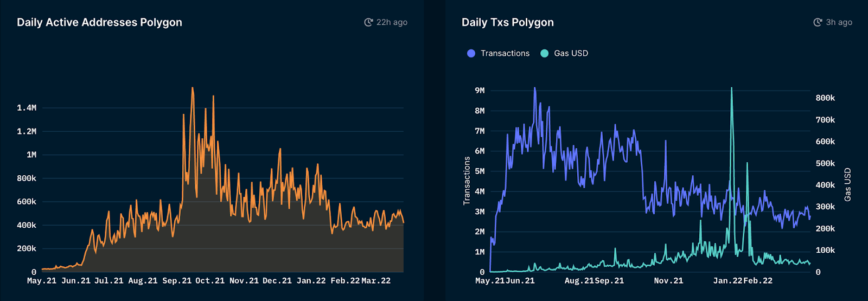Click 'Daily Active Addresses Polygon' title
Viewport: 868px width, 301px height.
(99, 22)
